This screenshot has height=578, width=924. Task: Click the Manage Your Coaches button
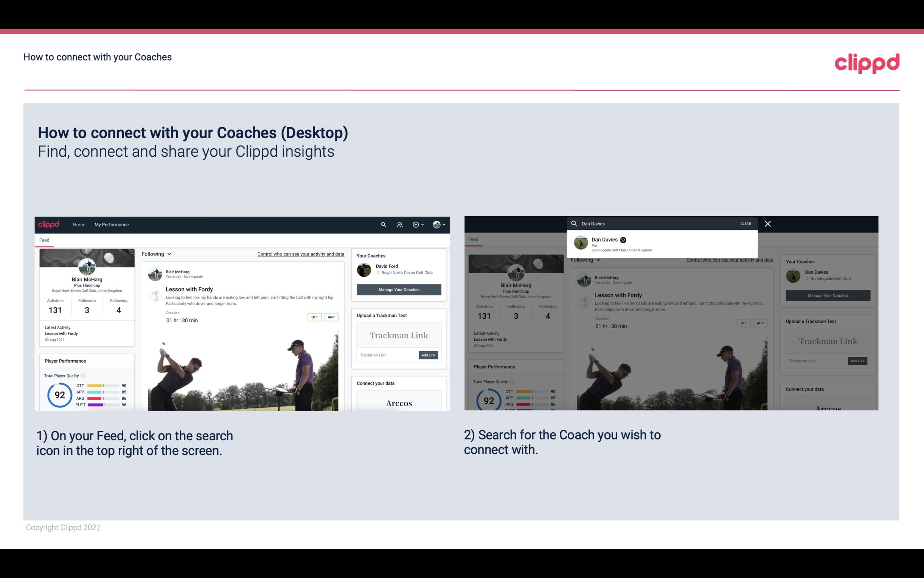(399, 289)
